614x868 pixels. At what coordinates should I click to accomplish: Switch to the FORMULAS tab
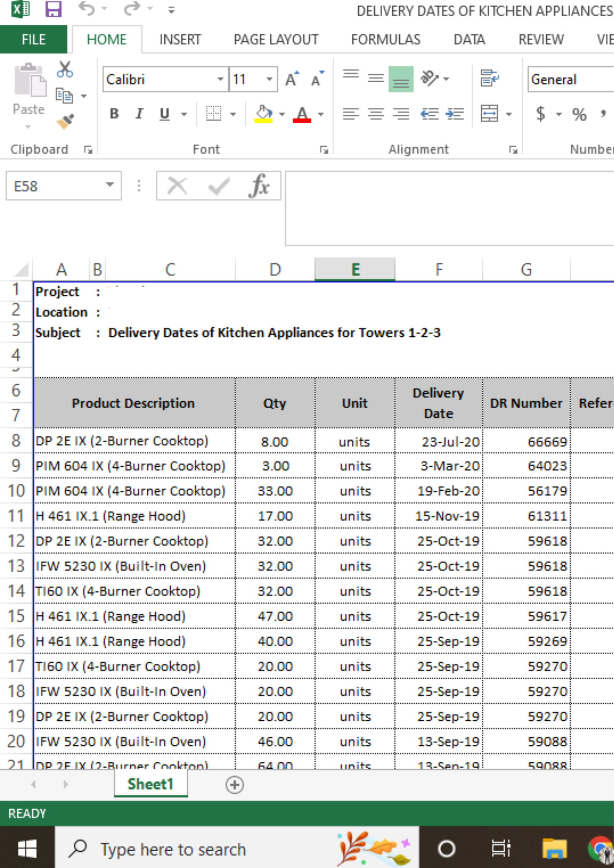coord(386,39)
